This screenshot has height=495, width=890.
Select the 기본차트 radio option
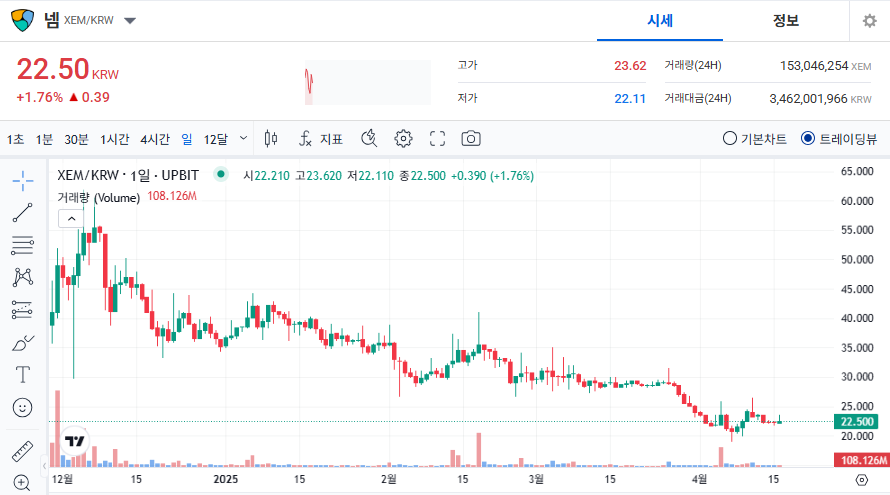point(754,139)
